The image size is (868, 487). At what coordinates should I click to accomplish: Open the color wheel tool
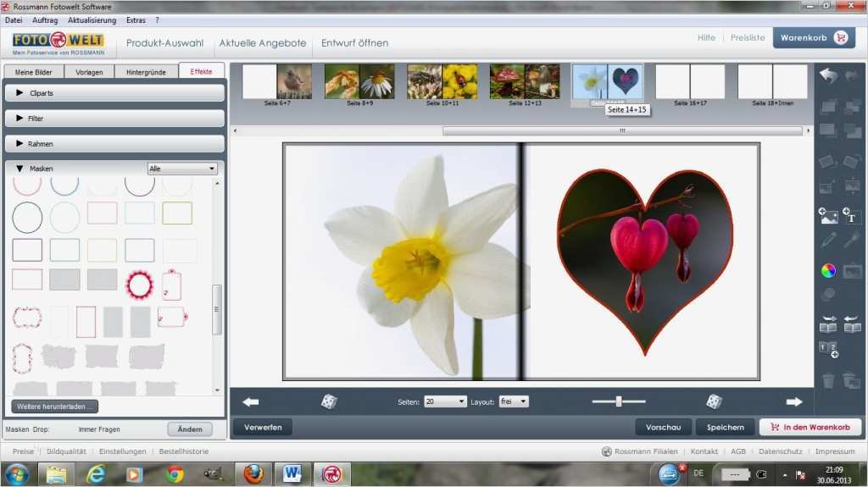click(828, 270)
